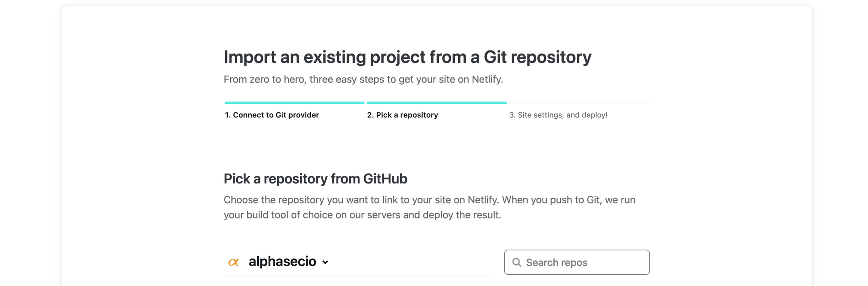868x286 pixels.
Task: Click the teal progress bar above Connect to Git provider
Action: point(293,103)
